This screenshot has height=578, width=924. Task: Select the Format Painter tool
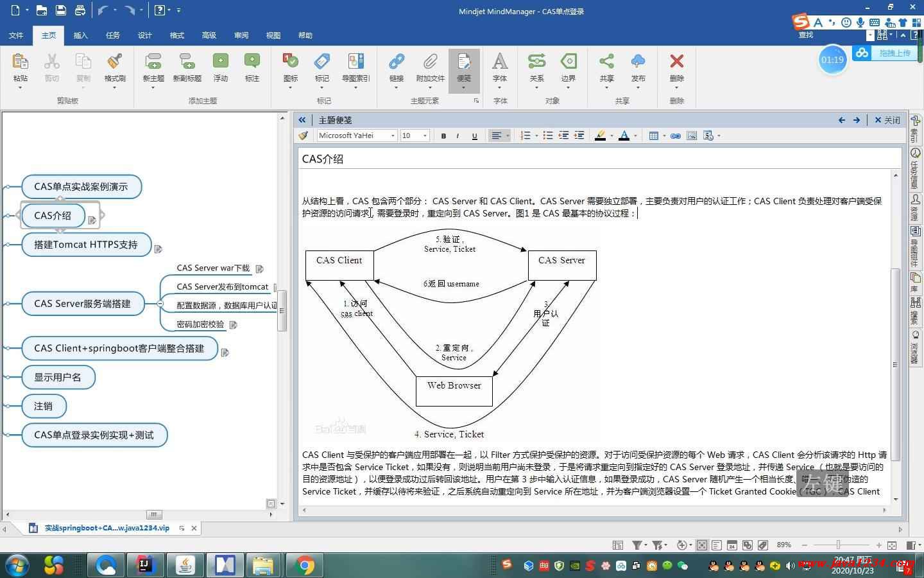(x=115, y=62)
